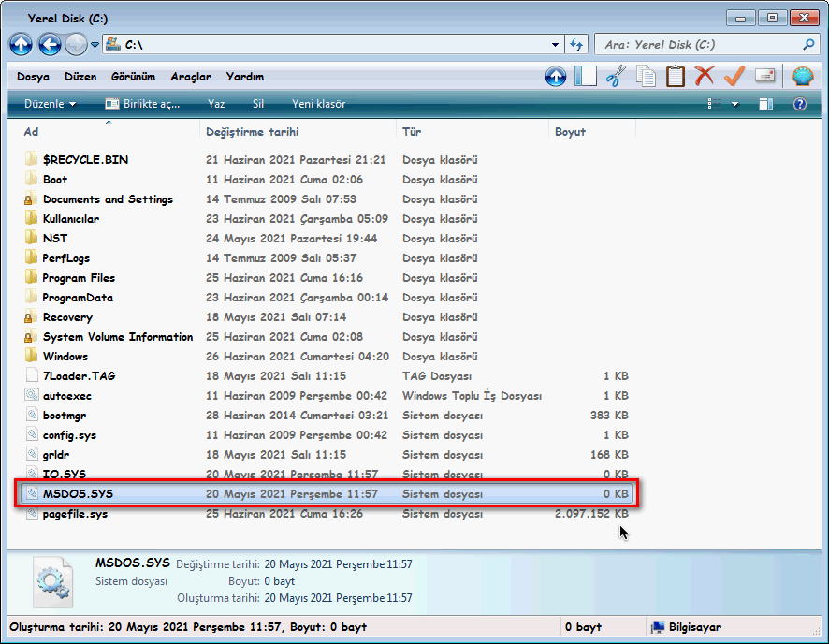Select the Windows folder
This screenshot has height=644, width=829.
pos(65,357)
